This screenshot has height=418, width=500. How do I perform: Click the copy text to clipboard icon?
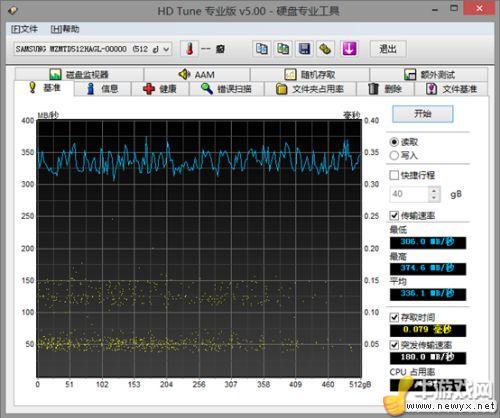(x=261, y=49)
